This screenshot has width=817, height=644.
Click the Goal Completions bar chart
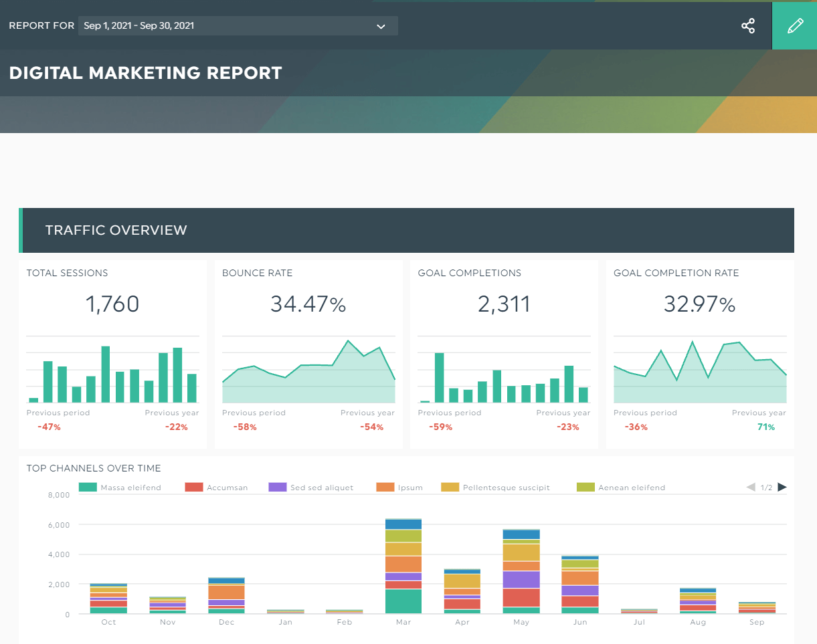tap(504, 369)
